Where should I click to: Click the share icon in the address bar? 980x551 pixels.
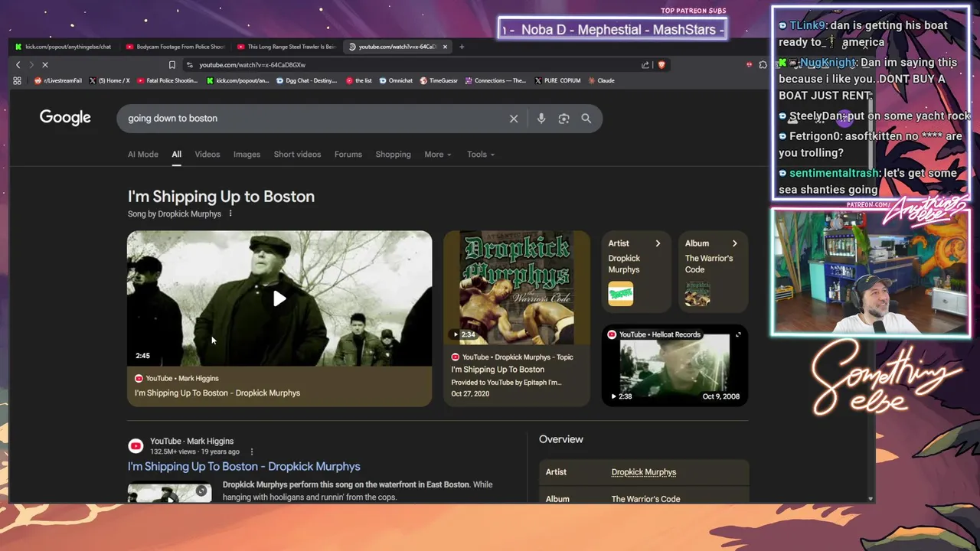645,65
